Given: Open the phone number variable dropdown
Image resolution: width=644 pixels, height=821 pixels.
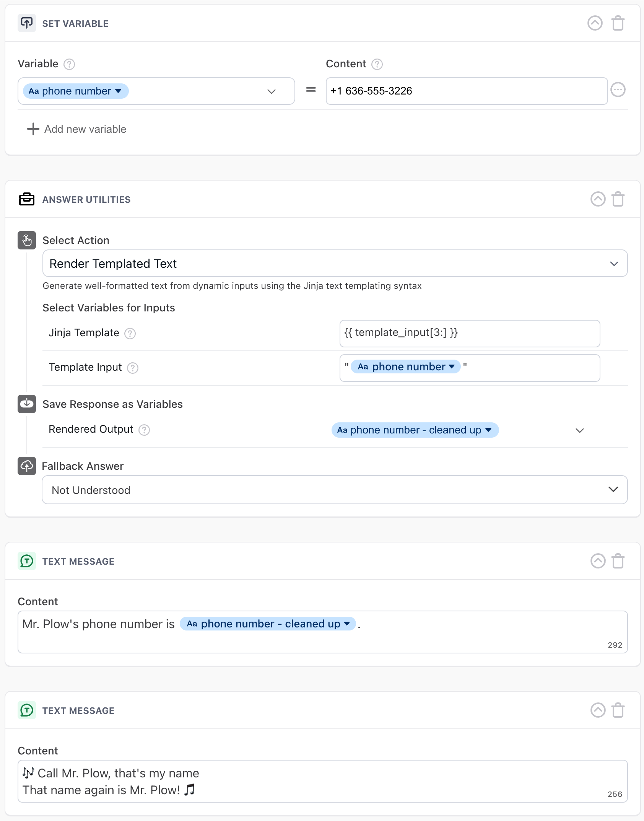Looking at the screenshot, I should [271, 91].
